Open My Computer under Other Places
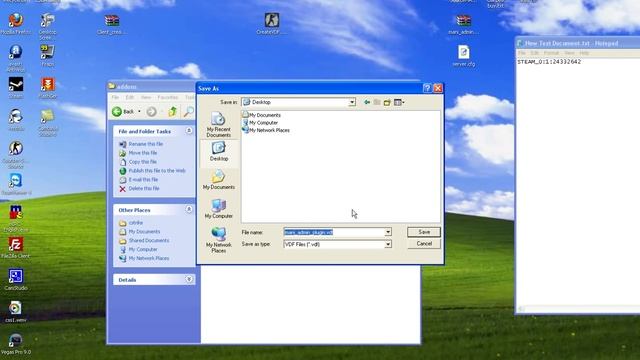Image resolution: width=640 pixels, height=360 pixels. click(143, 249)
